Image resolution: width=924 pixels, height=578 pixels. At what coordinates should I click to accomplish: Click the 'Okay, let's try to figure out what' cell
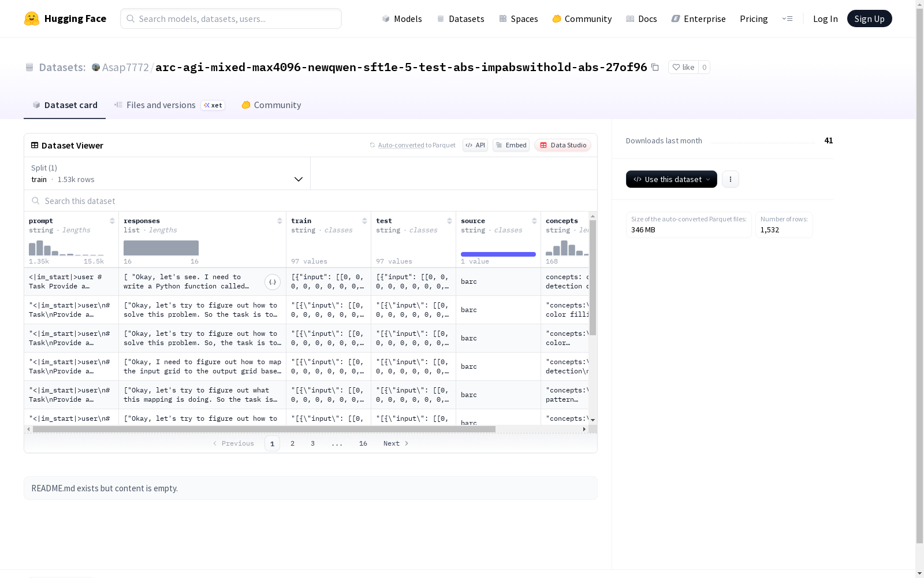(x=202, y=395)
